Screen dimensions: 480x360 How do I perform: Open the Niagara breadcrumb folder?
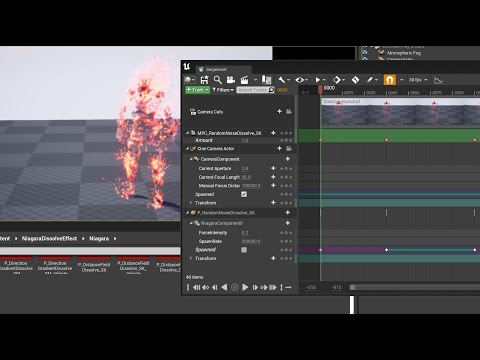[99, 238]
